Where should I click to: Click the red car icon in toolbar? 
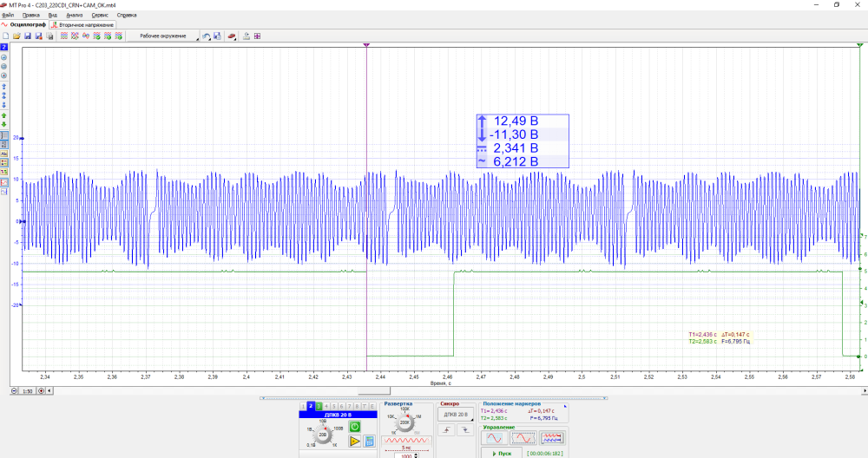(233, 36)
